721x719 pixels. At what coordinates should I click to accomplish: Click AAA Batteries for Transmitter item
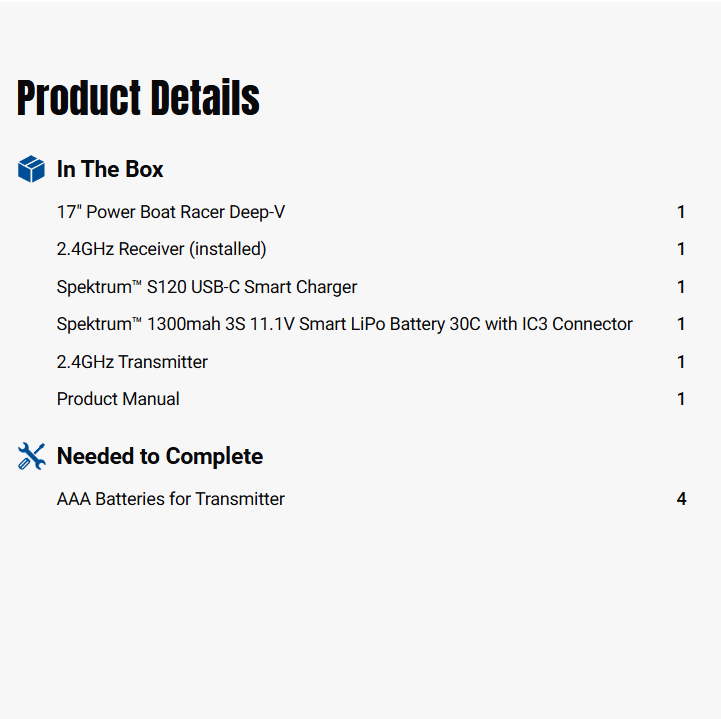tap(171, 499)
